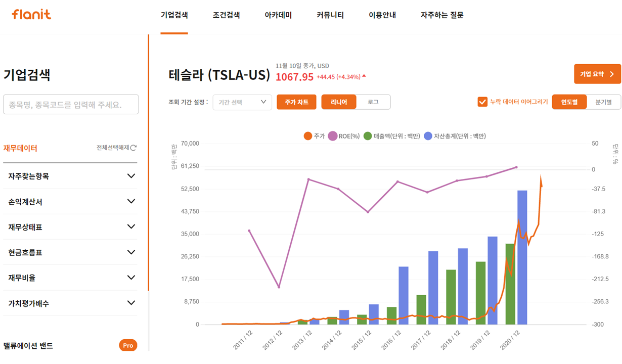This screenshot has height=364, width=622.
Task: Click the 11월 10일 종가, USD text
Action: tap(302, 66)
